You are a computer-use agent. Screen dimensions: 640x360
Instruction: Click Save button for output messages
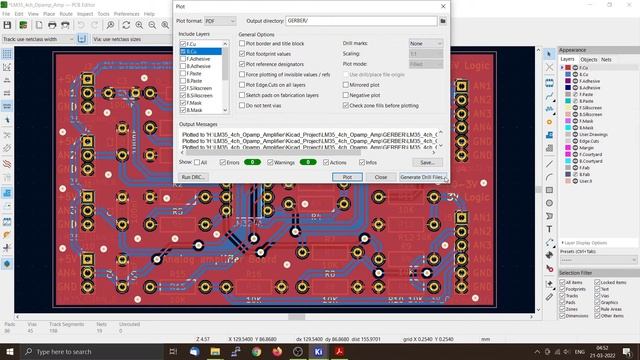click(x=427, y=162)
